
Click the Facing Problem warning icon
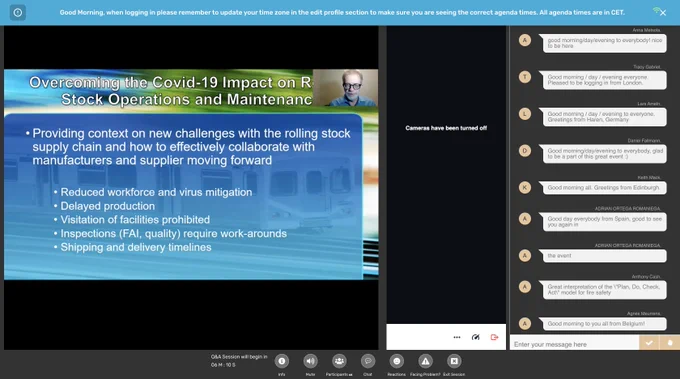[425, 361]
